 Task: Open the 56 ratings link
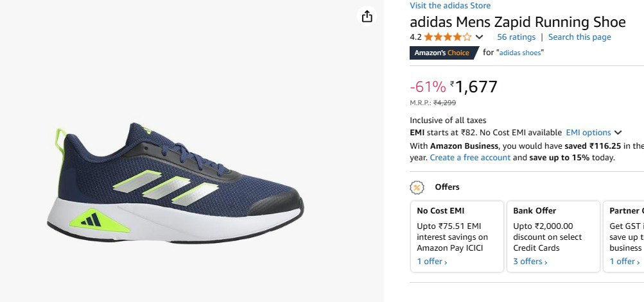click(516, 37)
